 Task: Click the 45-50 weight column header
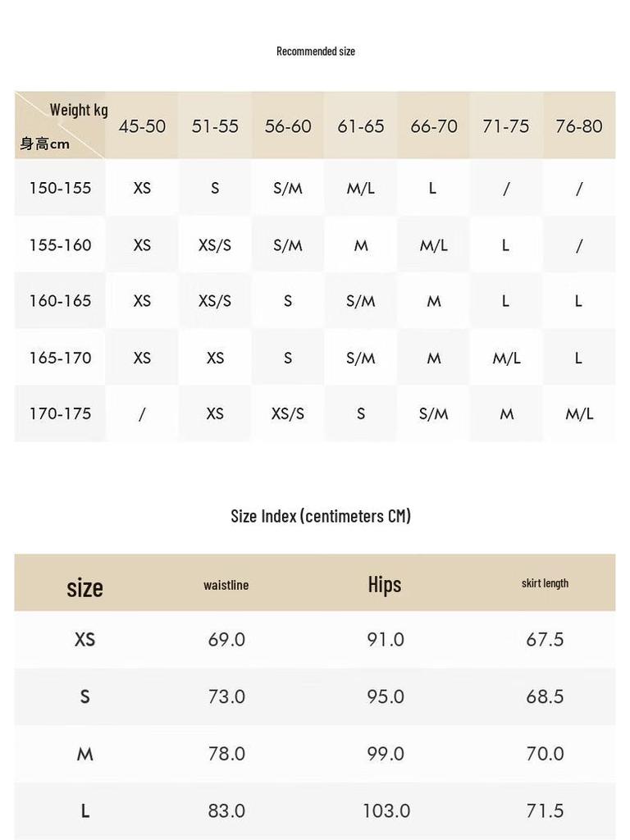pos(142,126)
